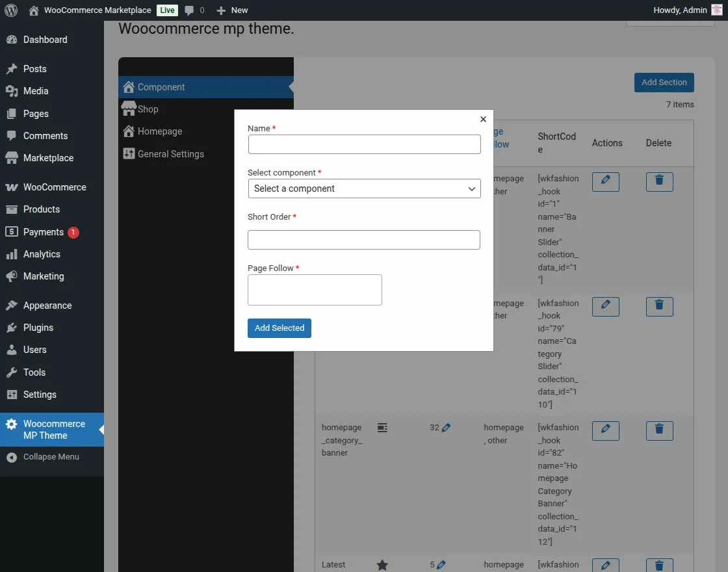Delete the Banner Slider section
The height and width of the screenshot is (572, 728).
click(x=660, y=182)
